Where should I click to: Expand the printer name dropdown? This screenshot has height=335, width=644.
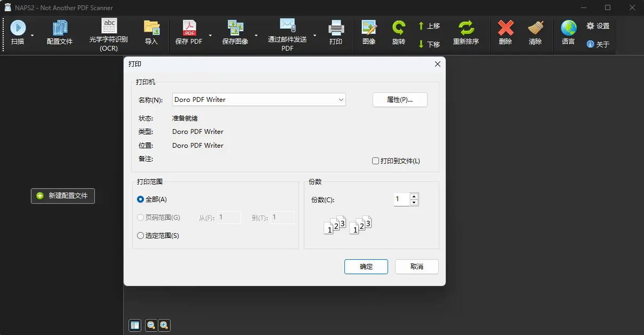pos(341,100)
